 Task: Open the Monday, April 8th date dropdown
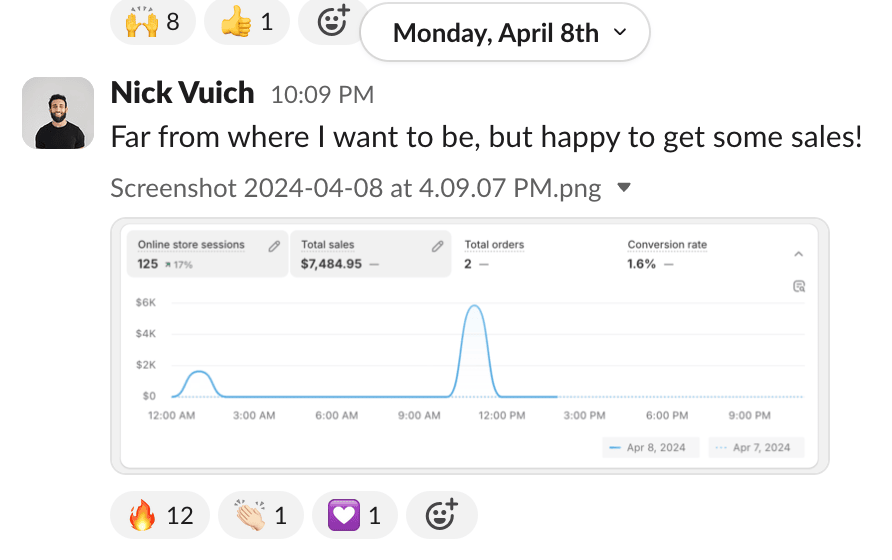504,33
